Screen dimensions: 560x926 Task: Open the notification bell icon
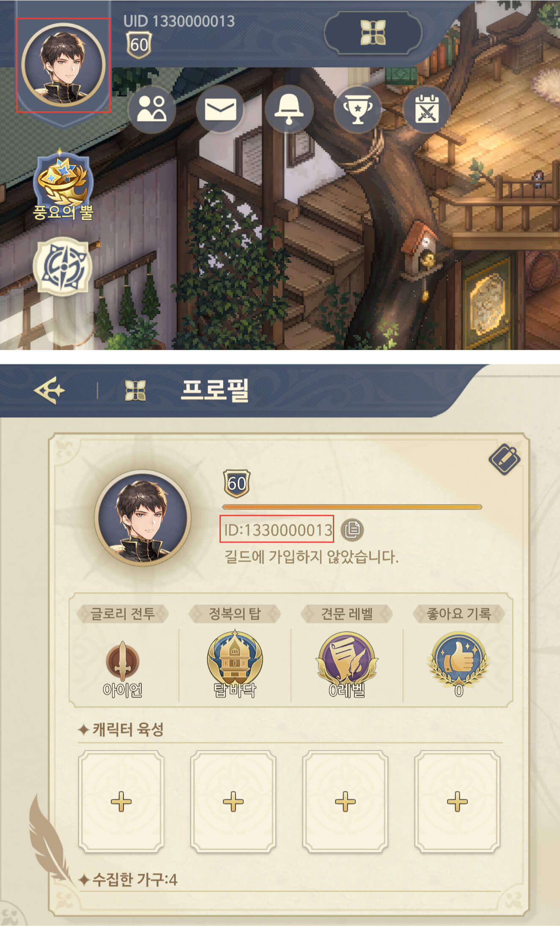(289, 109)
